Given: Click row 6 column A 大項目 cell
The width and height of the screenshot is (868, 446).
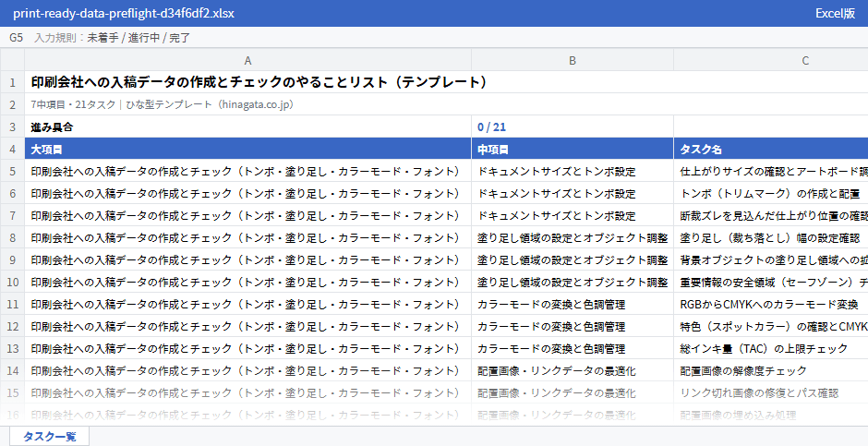Looking at the screenshot, I should 248,193.
